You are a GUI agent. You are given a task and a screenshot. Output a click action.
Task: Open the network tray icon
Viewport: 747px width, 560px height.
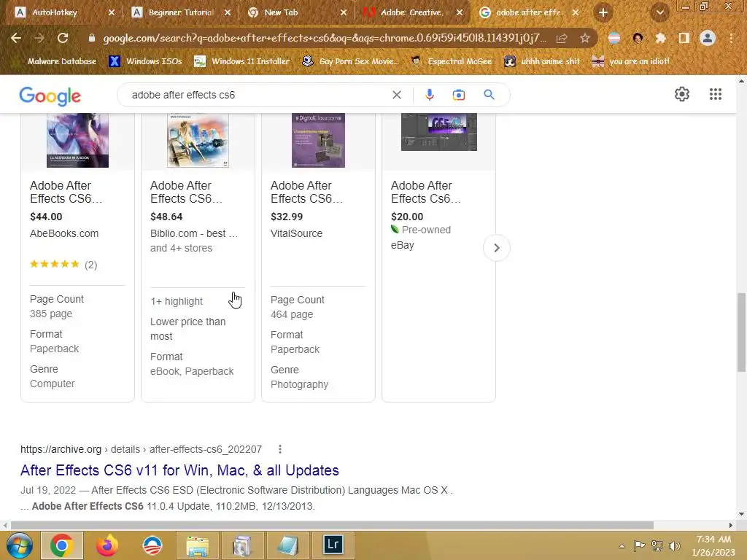tap(657, 545)
